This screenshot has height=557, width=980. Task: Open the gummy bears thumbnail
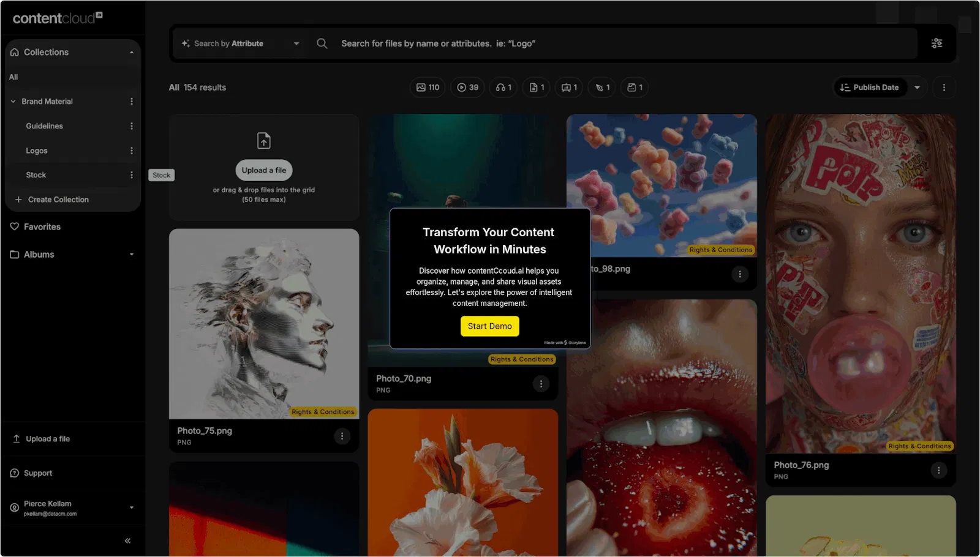(x=661, y=185)
